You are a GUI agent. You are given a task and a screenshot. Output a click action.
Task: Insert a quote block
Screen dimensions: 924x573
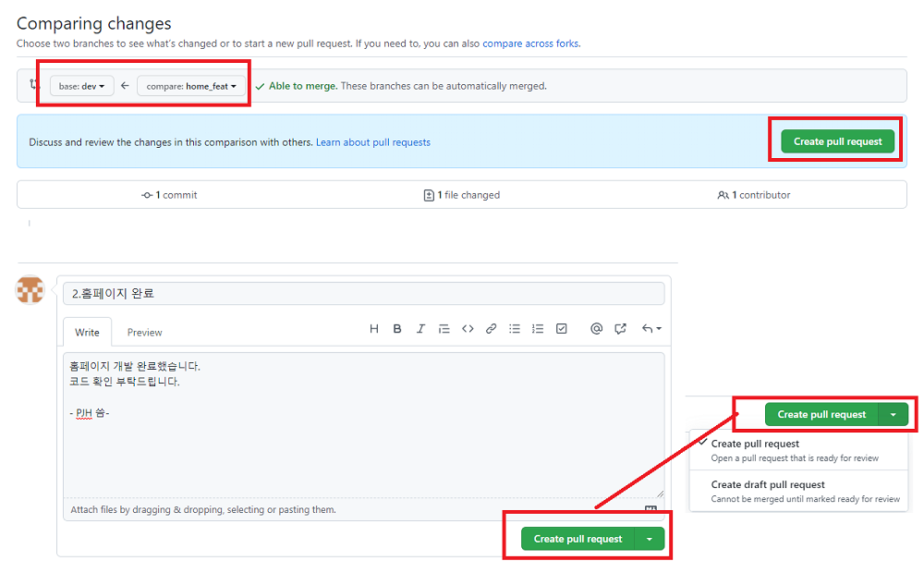(444, 329)
